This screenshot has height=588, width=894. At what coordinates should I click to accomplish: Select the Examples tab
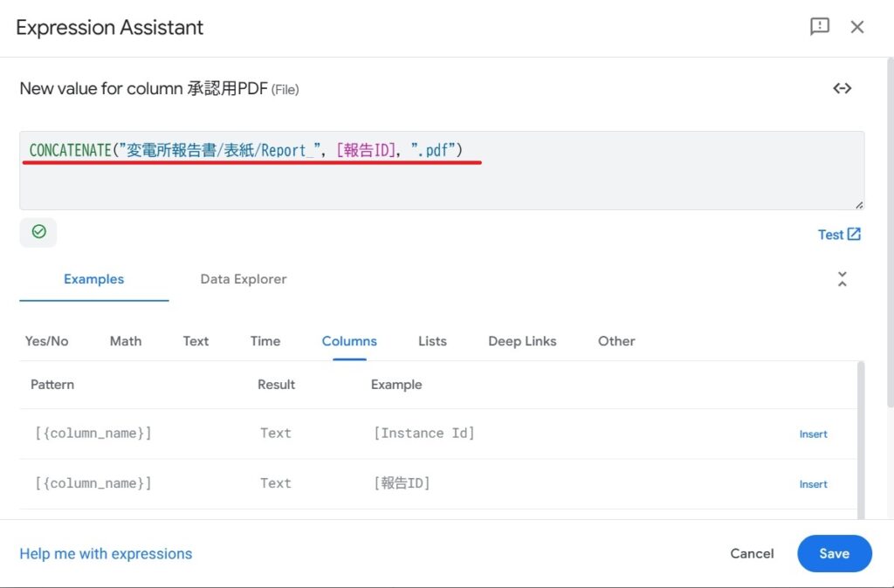pyautogui.click(x=93, y=279)
